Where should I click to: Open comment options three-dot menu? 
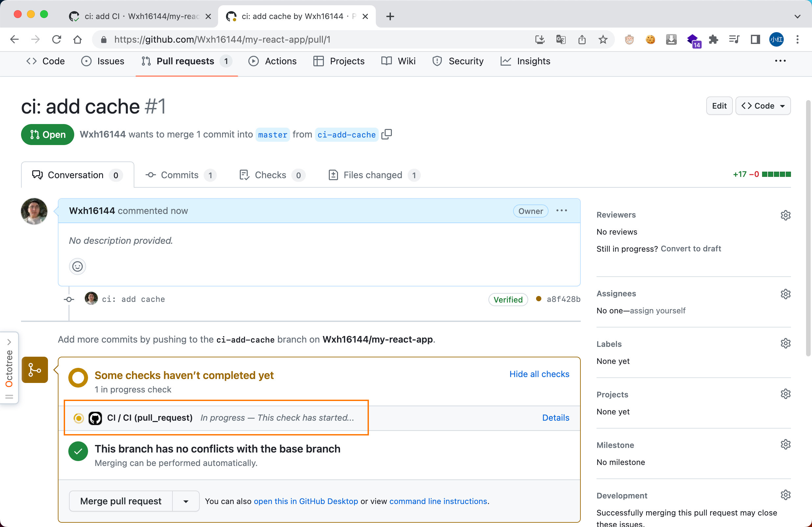pos(561,211)
